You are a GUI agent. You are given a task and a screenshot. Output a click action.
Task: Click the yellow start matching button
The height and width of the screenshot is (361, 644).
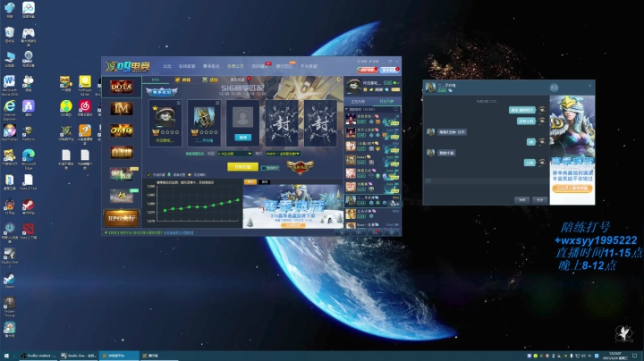pyautogui.click(x=242, y=166)
